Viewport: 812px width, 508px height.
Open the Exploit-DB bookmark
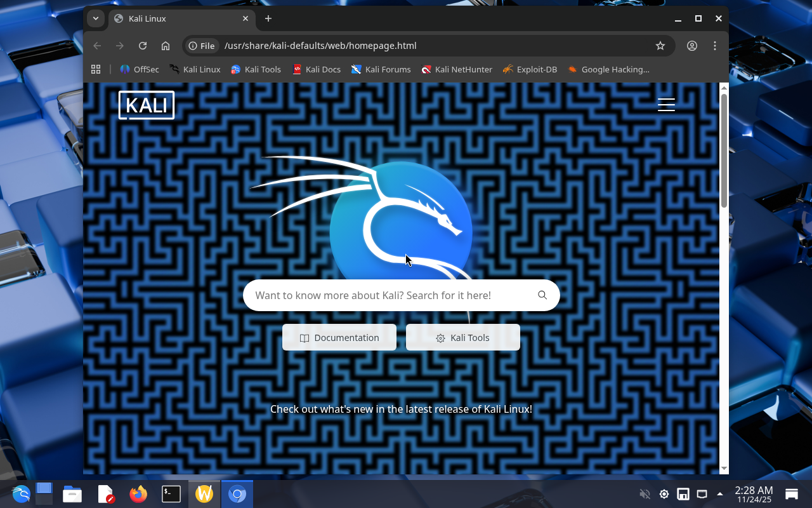coord(530,69)
